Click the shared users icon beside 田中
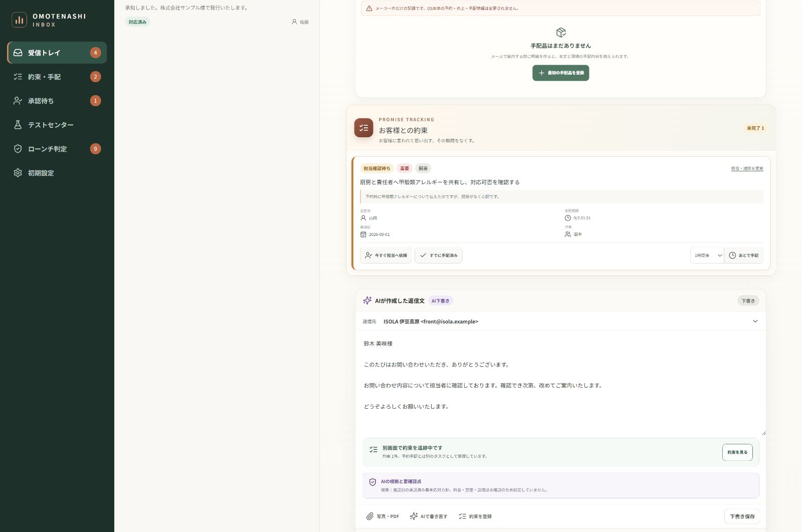This screenshot has height=532, width=802. (x=568, y=234)
